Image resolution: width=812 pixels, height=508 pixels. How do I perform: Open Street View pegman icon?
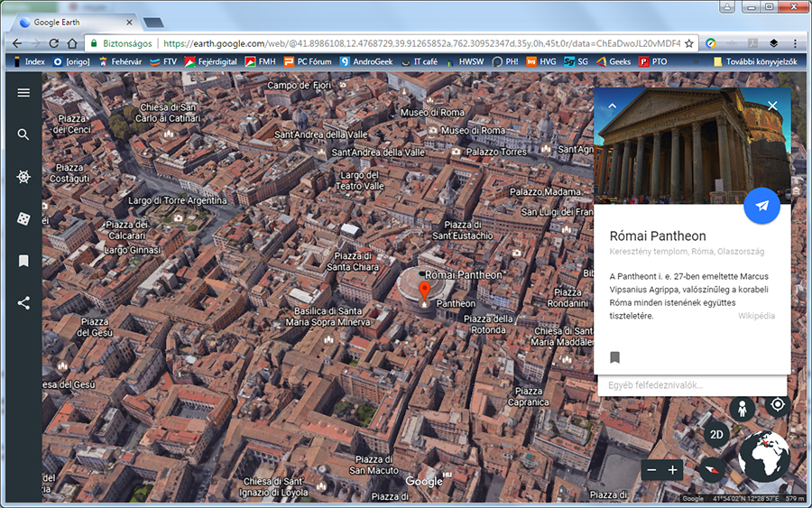pos(743,409)
